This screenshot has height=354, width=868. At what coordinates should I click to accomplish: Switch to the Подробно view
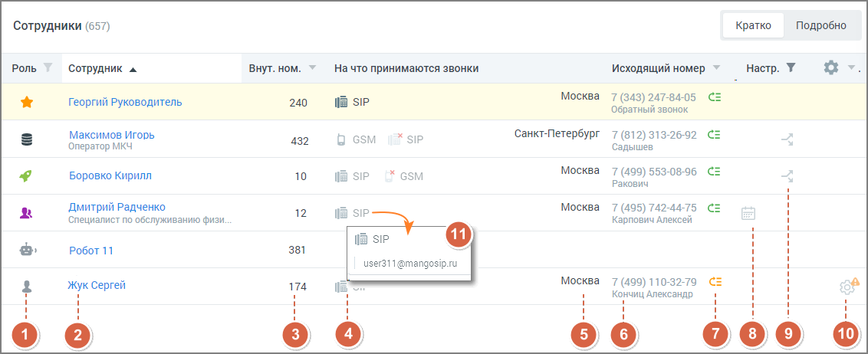(x=821, y=25)
